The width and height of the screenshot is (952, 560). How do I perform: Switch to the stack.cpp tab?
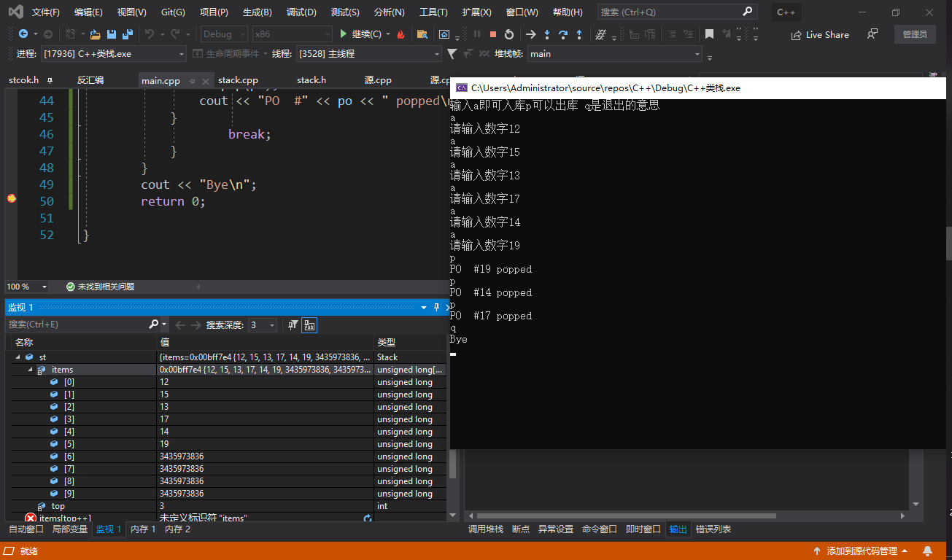coord(238,80)
